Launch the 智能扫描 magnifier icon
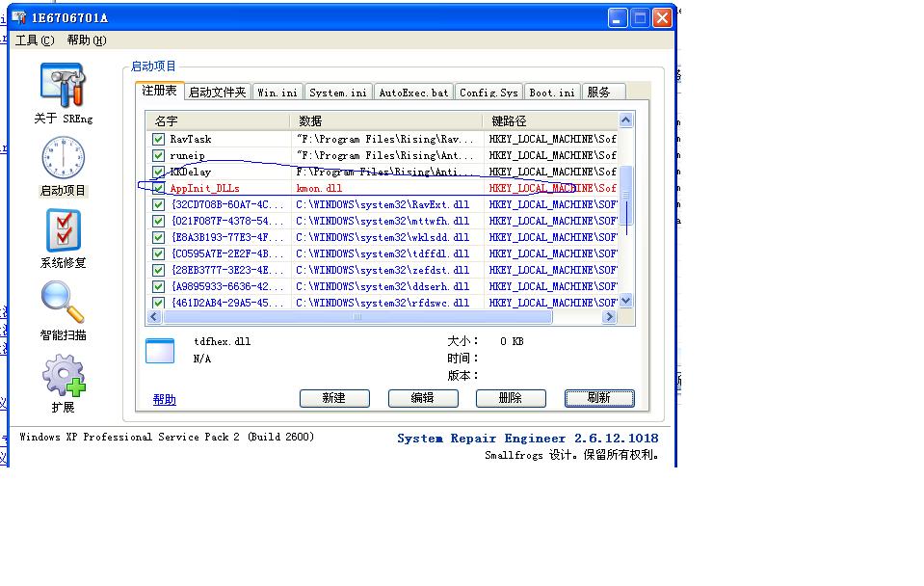924x586 pixels. tap(63, 302)
